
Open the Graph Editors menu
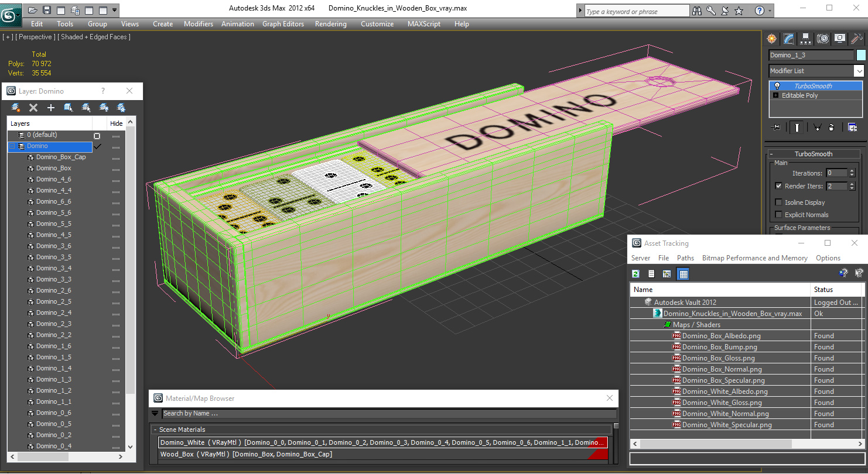[x=283, y=24]
